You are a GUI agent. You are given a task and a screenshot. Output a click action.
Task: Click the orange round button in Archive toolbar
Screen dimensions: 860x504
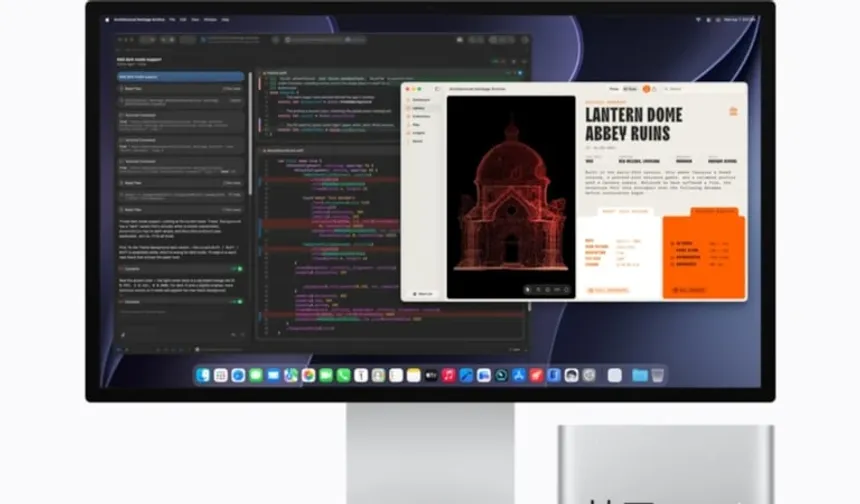point(646,89)
